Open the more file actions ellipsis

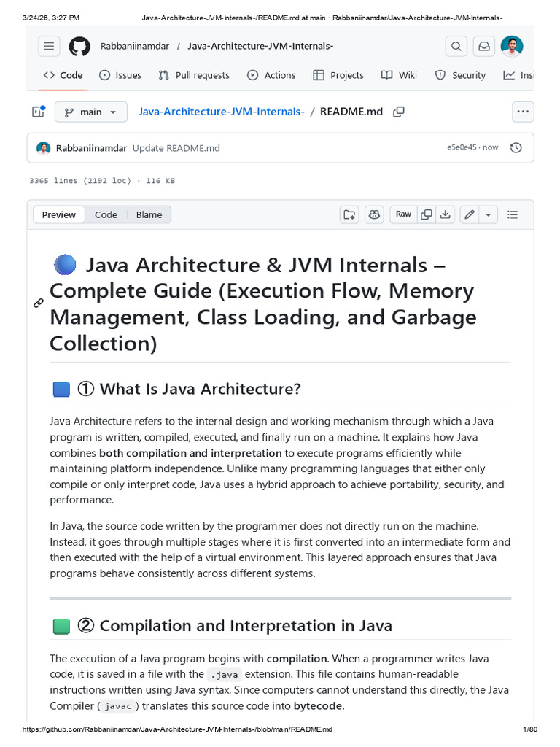522,112
